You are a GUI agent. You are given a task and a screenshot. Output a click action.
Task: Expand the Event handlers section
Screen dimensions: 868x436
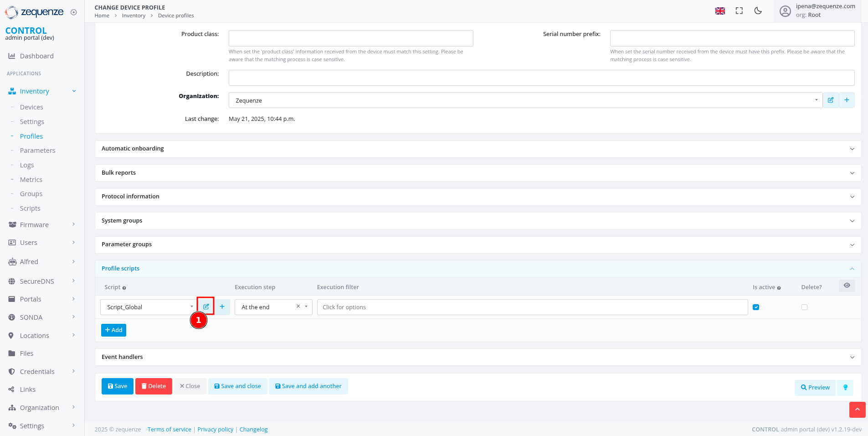478,357
